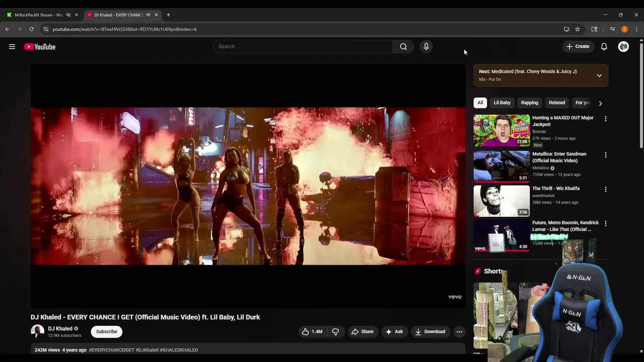Open options menu for Future Like That video

pos(605,223)
